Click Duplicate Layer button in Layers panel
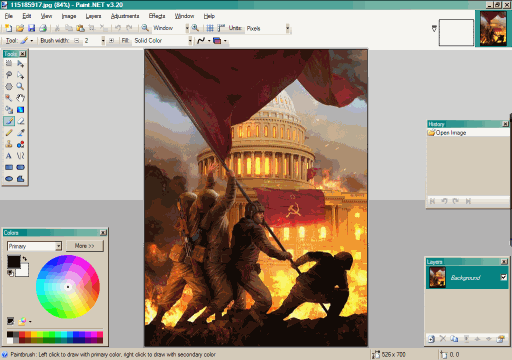 click(454, 339)
